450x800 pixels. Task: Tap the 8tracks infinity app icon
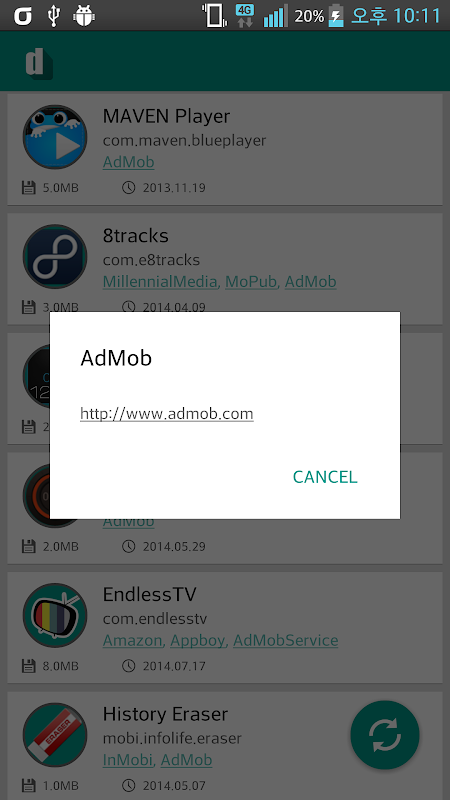55,257
